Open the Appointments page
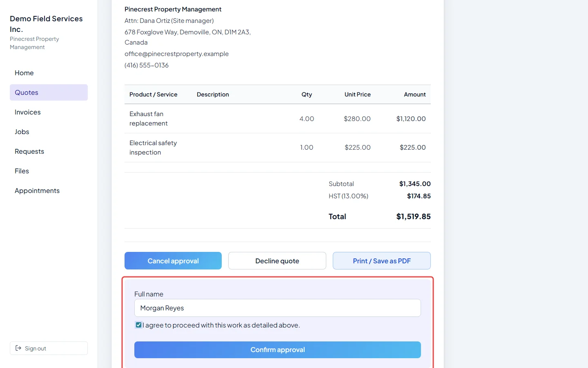588x368 pixels. point(49,191)
